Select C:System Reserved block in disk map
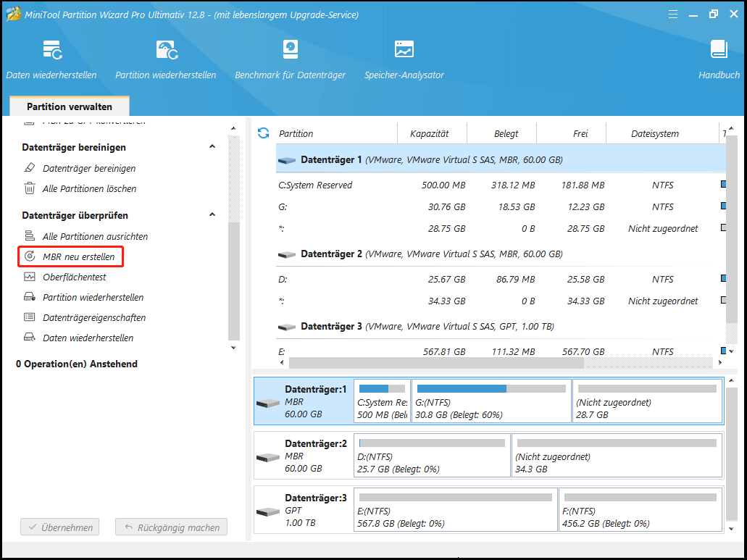747x560 pixels. 382,401
